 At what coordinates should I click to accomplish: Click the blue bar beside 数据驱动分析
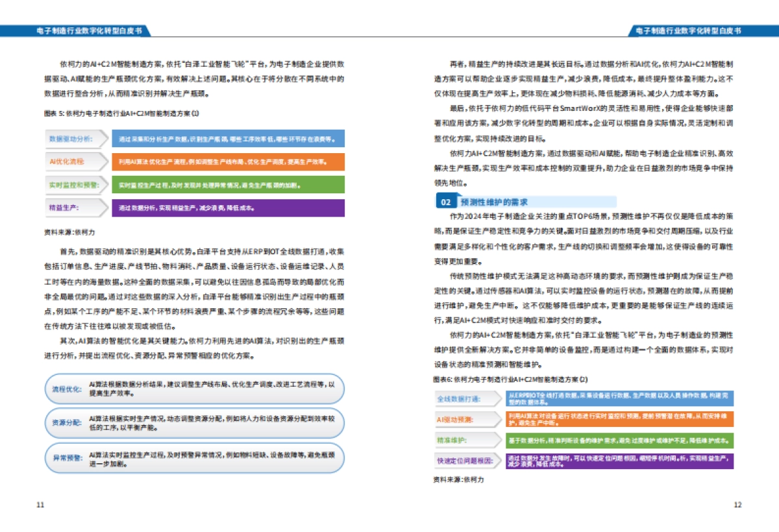pyautogui.click(x=227, y=139)
